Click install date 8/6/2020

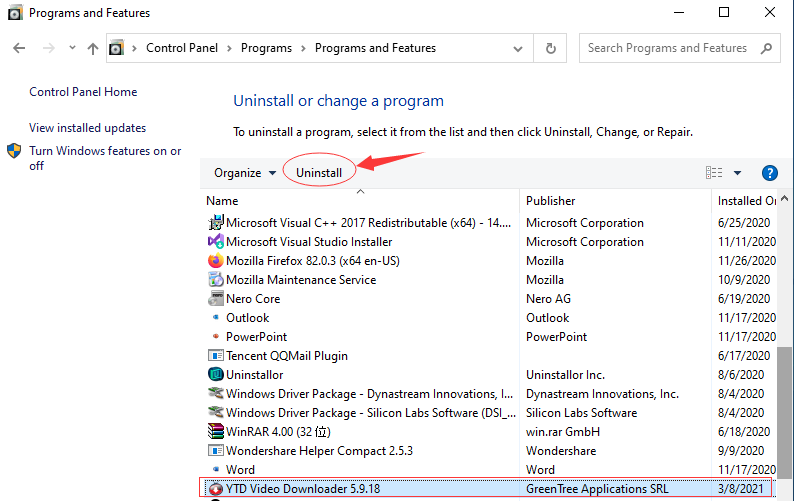(741, 375)
